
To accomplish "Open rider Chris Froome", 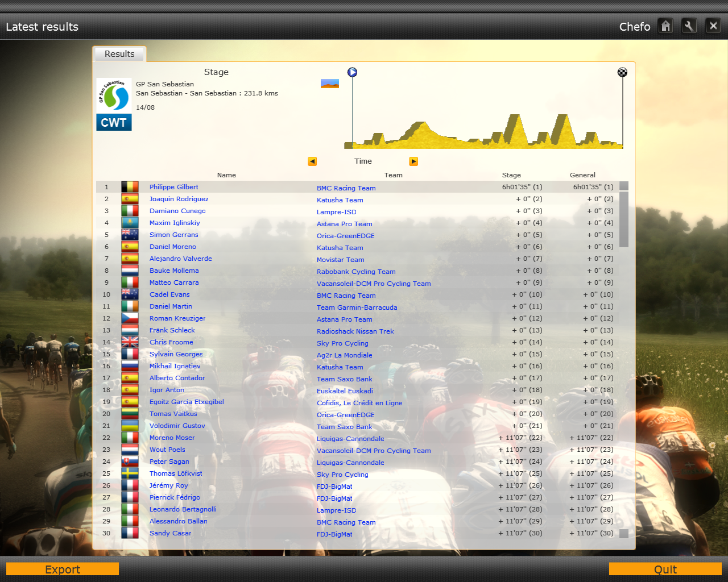I will pyautogui.click(x=171, y=342).
